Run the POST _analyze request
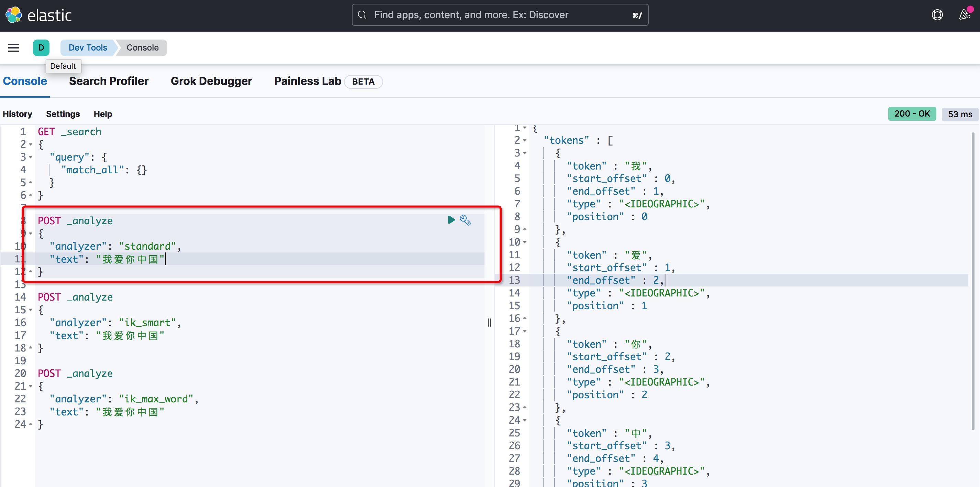Screen dimensions: 980x487 [x=451, y=220]
